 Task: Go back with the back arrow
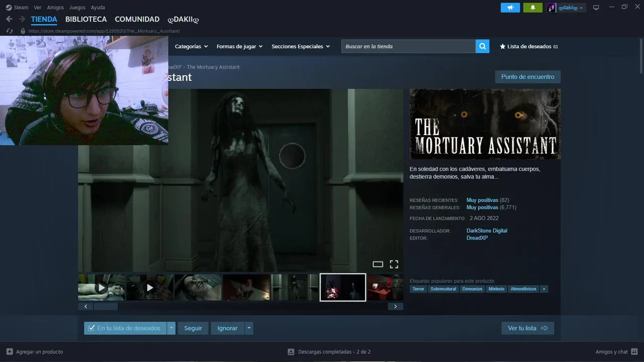[x=9, y=19]
